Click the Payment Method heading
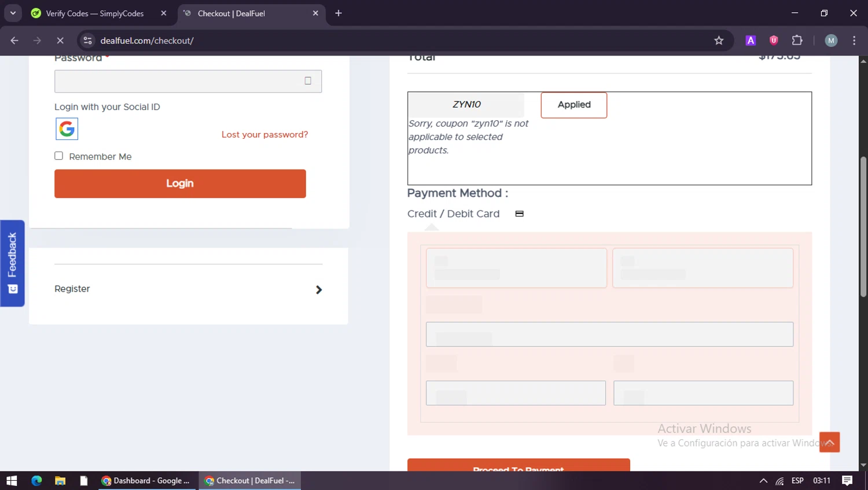Screen dimensions: 868x490 [x=458, y=193]
